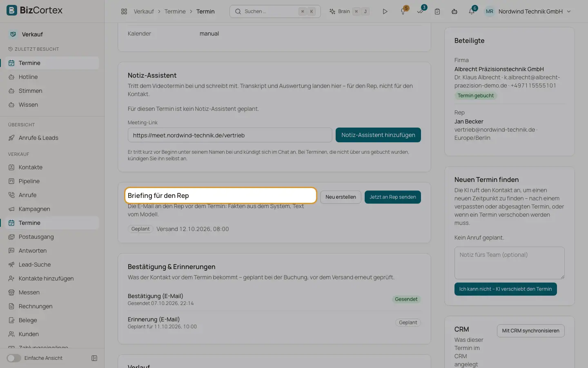The image size is (588, 368).
Task: Click Neu erstellen briefing button
Action: pyautogui.click(x=341, y=197)
